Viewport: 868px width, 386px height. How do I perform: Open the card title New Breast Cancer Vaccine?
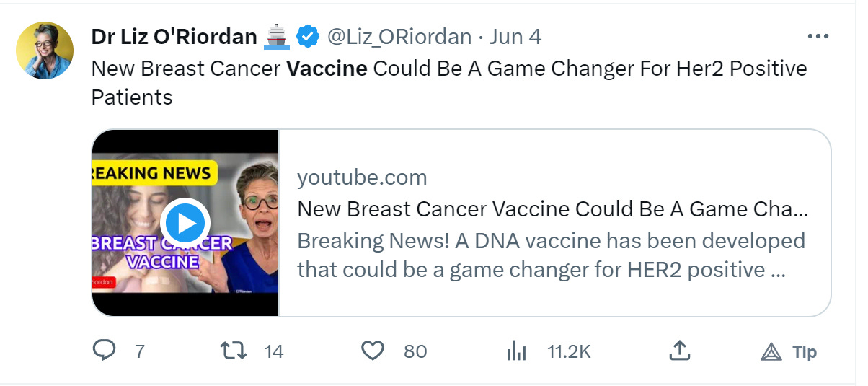pos(552,209)
